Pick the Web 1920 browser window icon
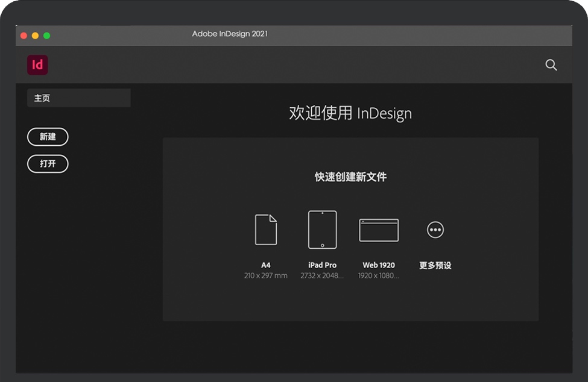This screenshot has width=588, height=382. pyautogui.click(x=379, y=230)
